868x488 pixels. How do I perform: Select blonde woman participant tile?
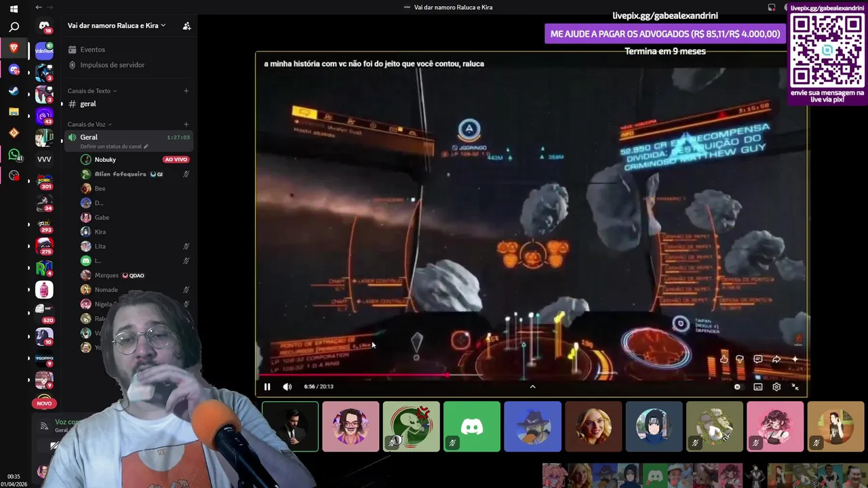click(593, 426)
